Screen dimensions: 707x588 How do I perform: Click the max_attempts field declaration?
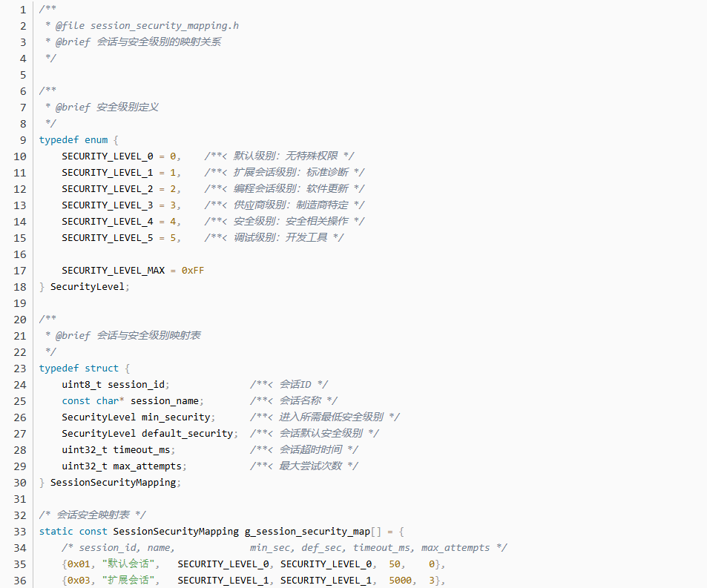147,466
